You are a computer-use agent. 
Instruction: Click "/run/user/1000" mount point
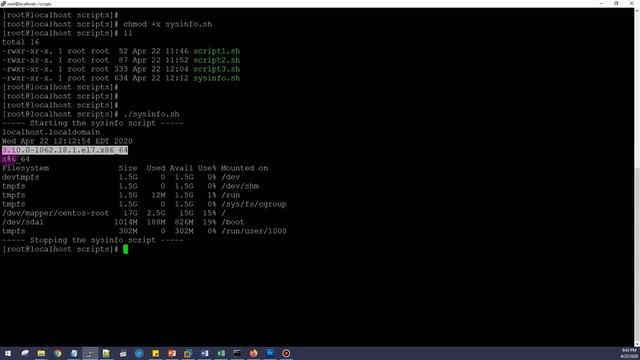pyautogui.click(x=254, y=231)
